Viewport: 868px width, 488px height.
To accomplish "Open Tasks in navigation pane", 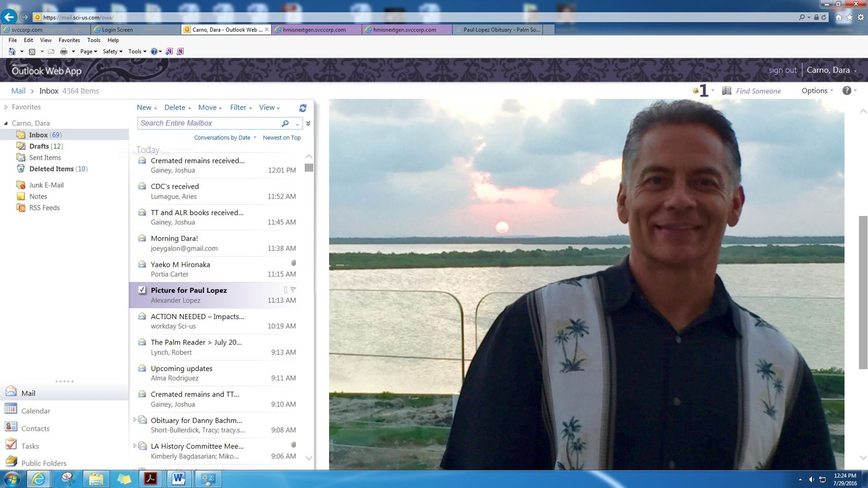I will point(30,446).
